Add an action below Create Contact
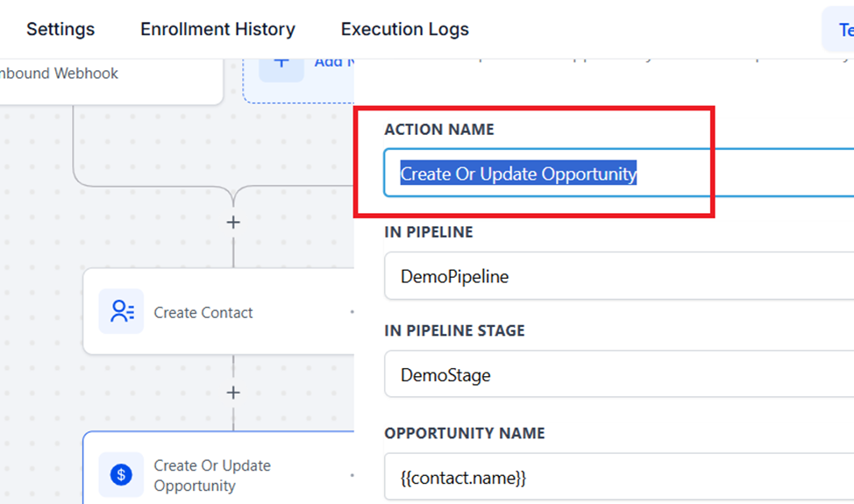Image resolution: width=854 pixels, height=504 pixels. click(233, 393)
